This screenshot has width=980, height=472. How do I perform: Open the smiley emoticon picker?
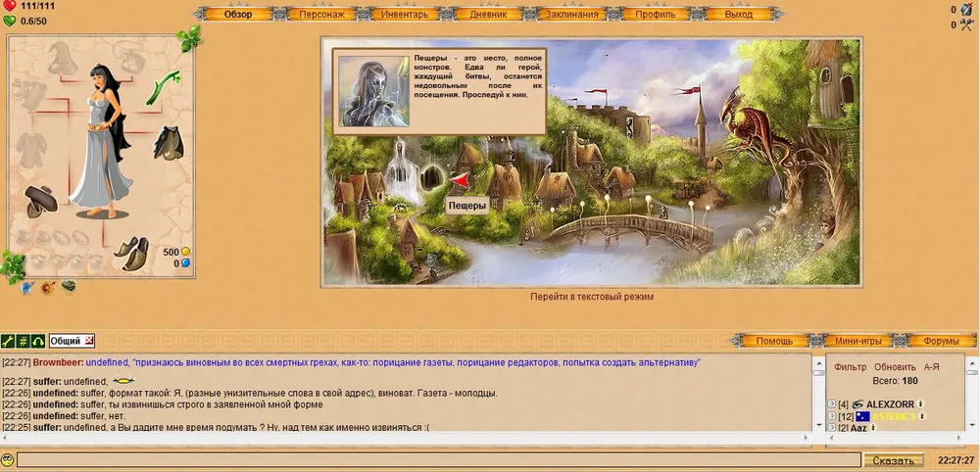tap(8, 461)
